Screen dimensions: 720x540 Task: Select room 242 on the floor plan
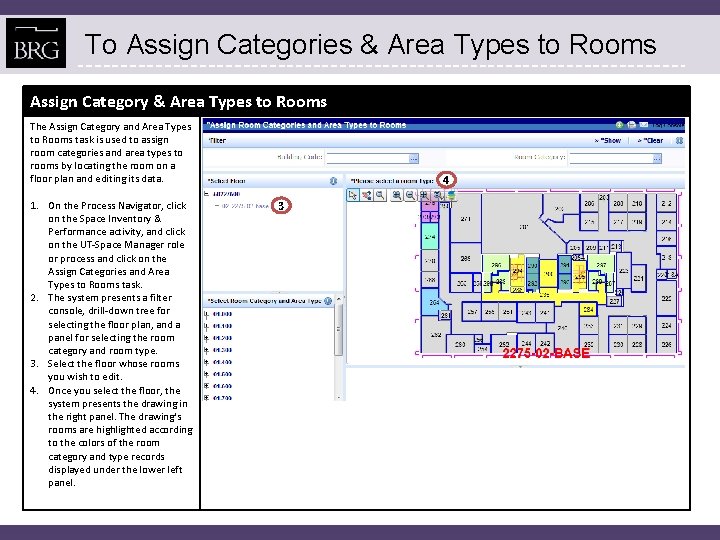tap(545, 344)
